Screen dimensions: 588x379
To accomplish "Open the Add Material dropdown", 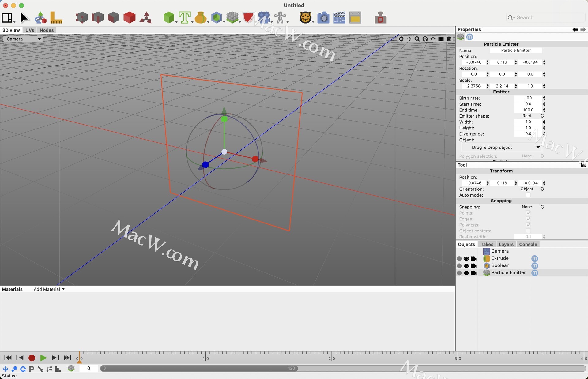I will (49, 289).
